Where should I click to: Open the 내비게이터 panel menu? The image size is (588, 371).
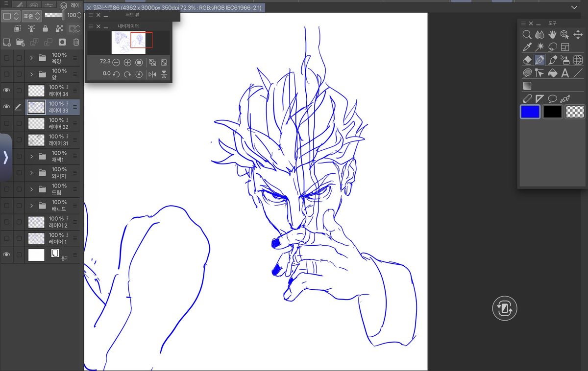91,26
